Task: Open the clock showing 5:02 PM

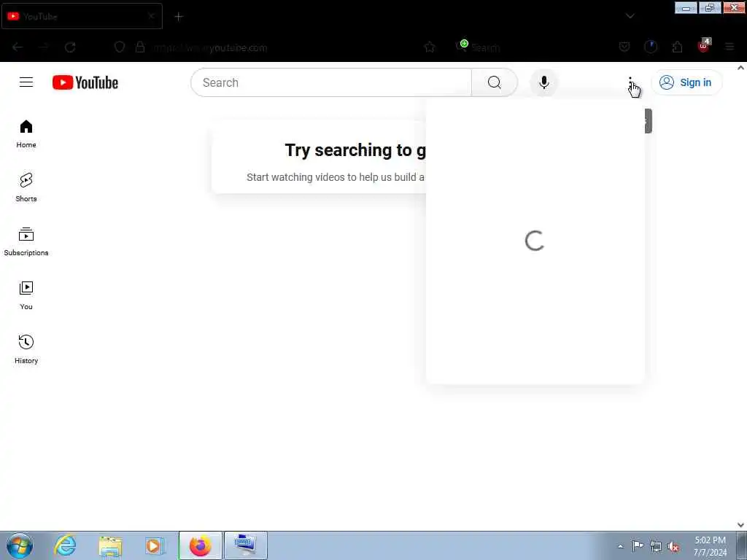Action: [710, 546]
